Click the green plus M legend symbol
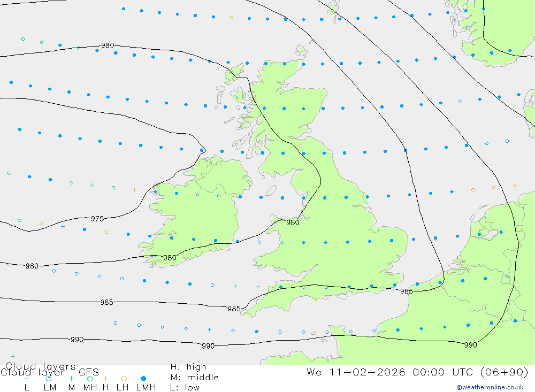The image size is (535, 392). point(71,379)
